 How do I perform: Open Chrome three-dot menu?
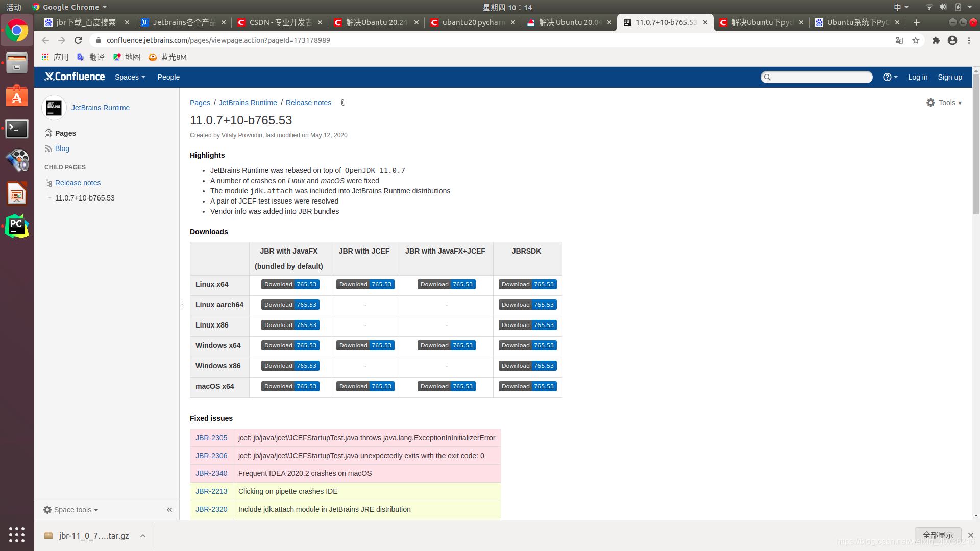[969, 40]
